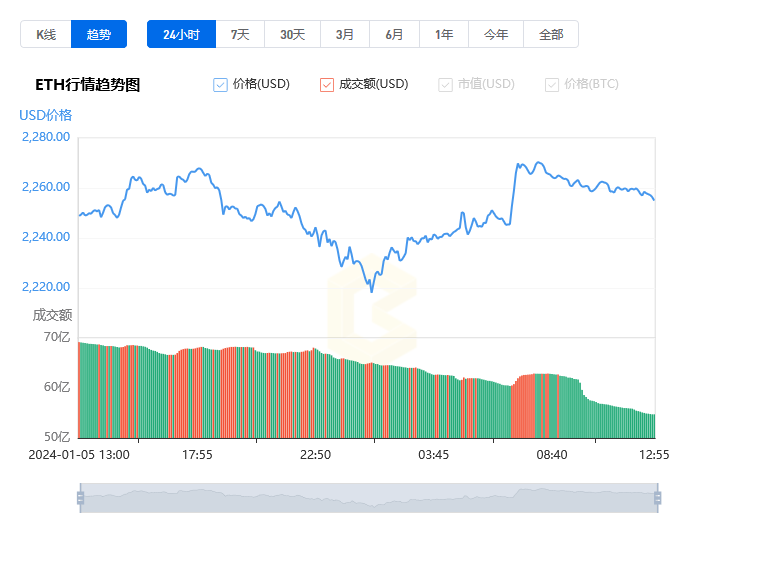Image resolution: width=780 pixels, height=563 pixels.
Task: Click the 成交额 axis title
Action: pos(52,315)
